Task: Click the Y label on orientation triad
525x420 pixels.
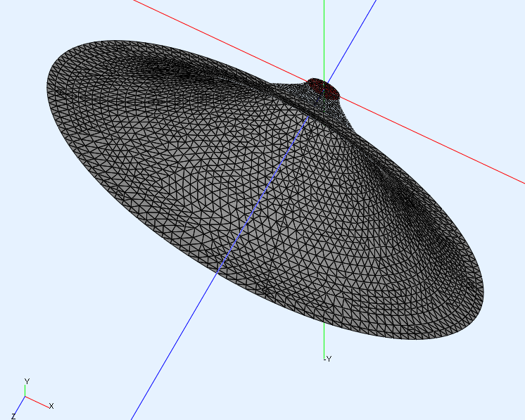Action: pyautogui.click(x=27, y=381)
